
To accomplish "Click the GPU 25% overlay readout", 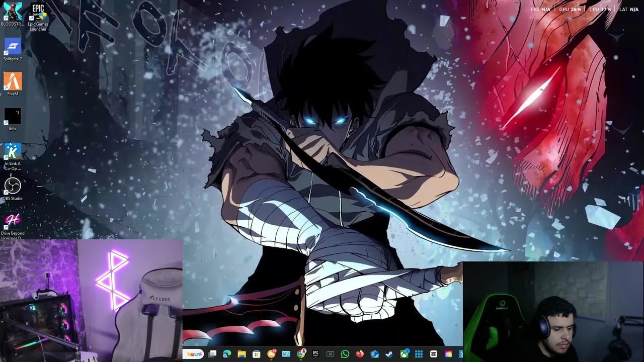I will [570, 10].
